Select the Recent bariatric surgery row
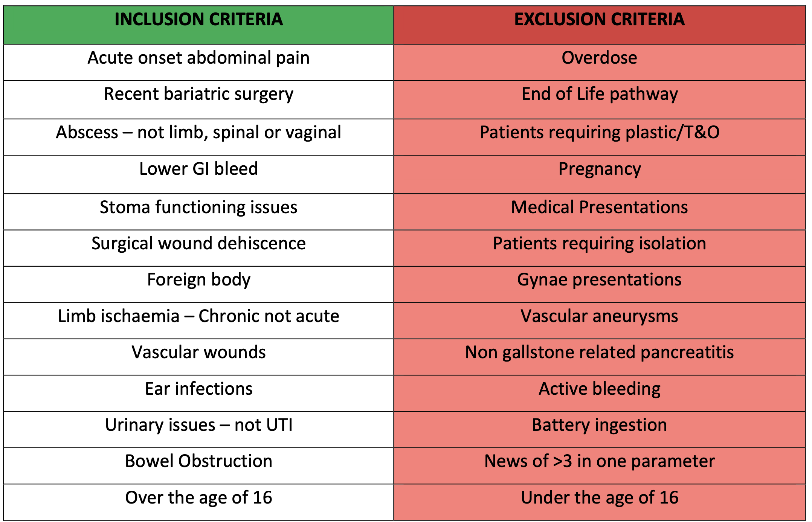This screenshot has width=812, height=522. 198,94
